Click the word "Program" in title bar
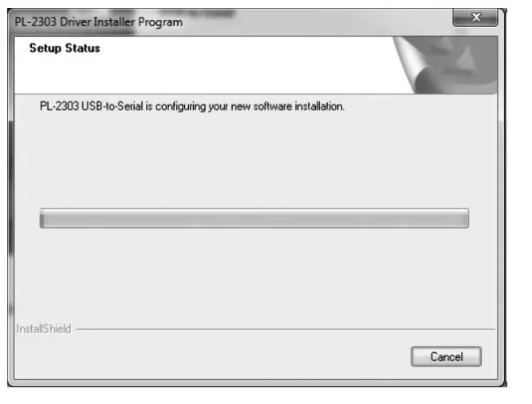532x404 pixels. pyautogui.click(x=160, y=22)
